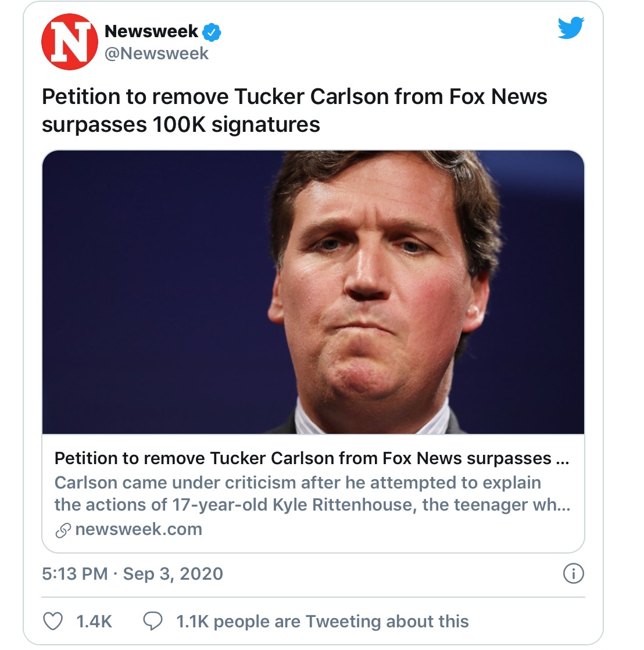Click the "surpasses 100K signatures" tweet line
This screenshot has width=644, height=650.
(181, 125)
